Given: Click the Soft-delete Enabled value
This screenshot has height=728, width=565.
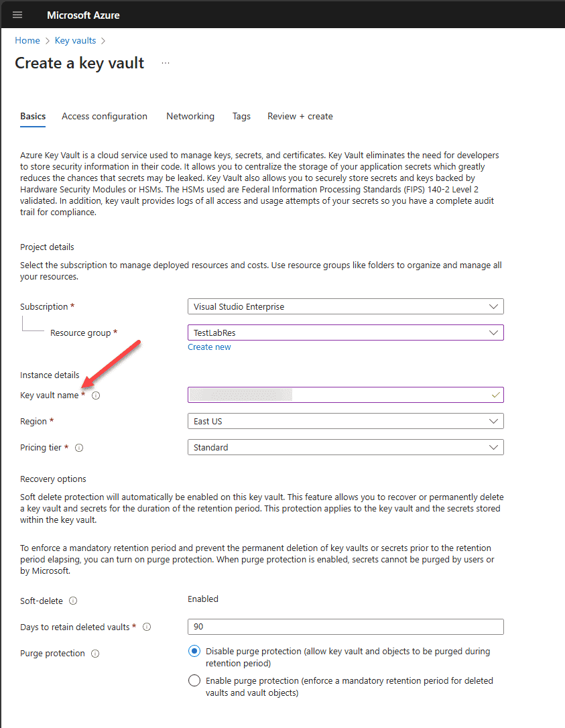Looking at the screenshot, I should [x=203, y=599].
